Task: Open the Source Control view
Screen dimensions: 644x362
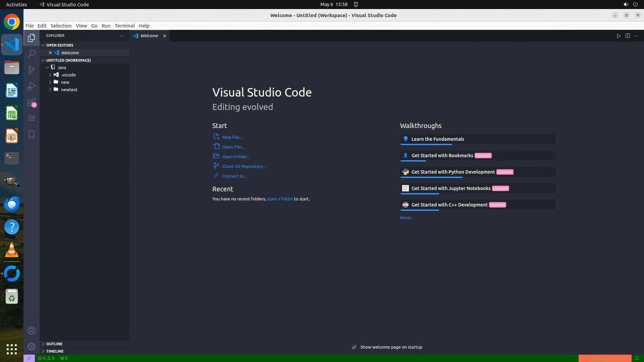Action: (32, 70)
